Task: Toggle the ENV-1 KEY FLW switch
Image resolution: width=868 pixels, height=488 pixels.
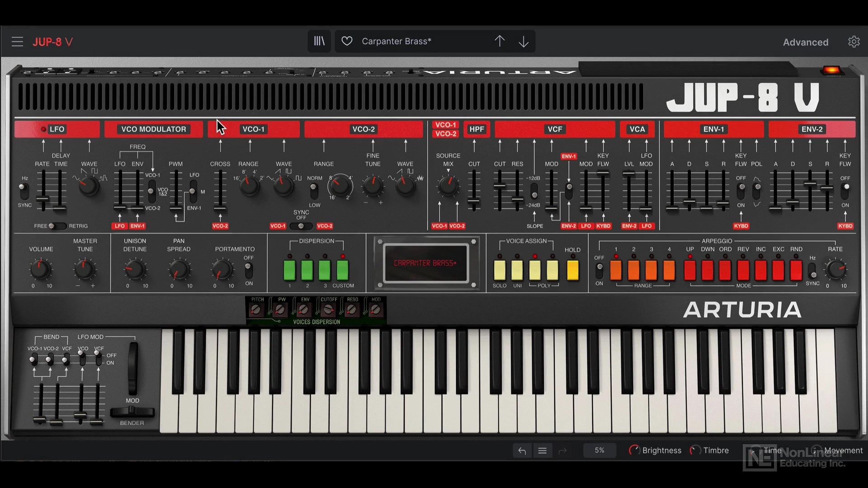Action: (x=741, y=191)
